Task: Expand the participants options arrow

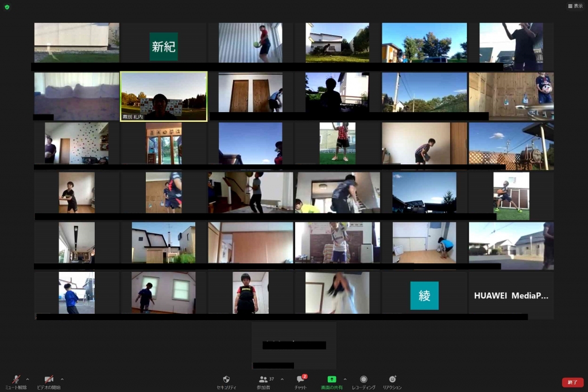Action: click(x=281, y=379)
